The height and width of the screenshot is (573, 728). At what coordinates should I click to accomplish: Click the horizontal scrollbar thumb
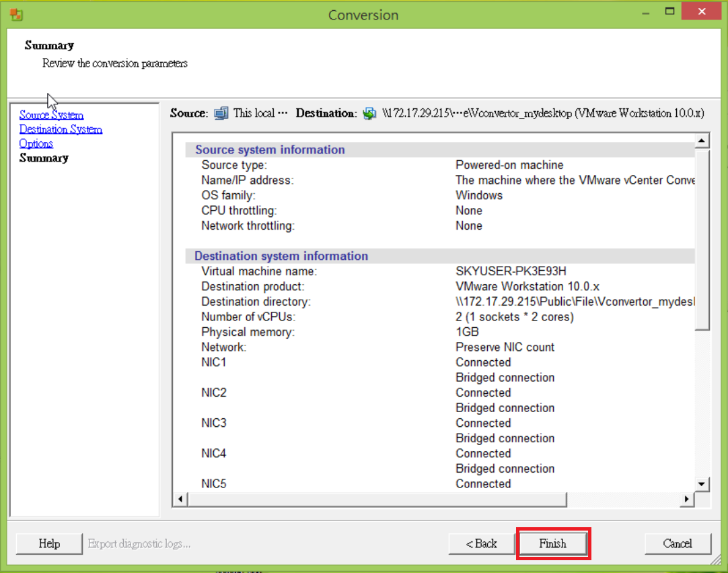point(377,499)
